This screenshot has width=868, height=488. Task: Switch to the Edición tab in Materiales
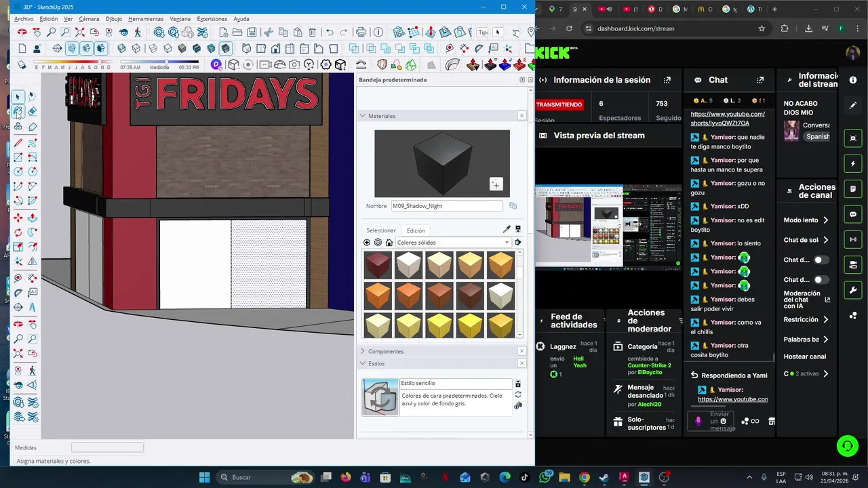tap(416, 230)
